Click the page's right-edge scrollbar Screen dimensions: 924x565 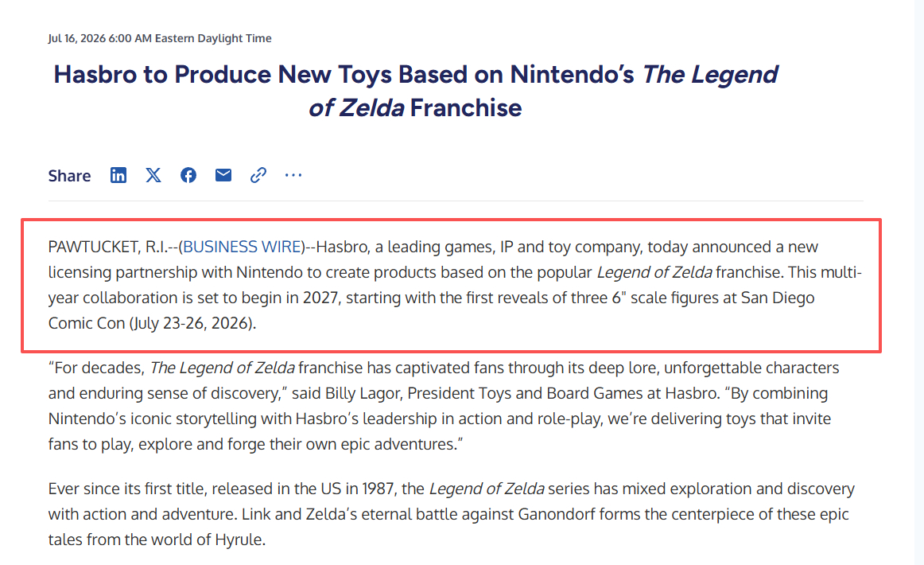(x=919, y=282)
